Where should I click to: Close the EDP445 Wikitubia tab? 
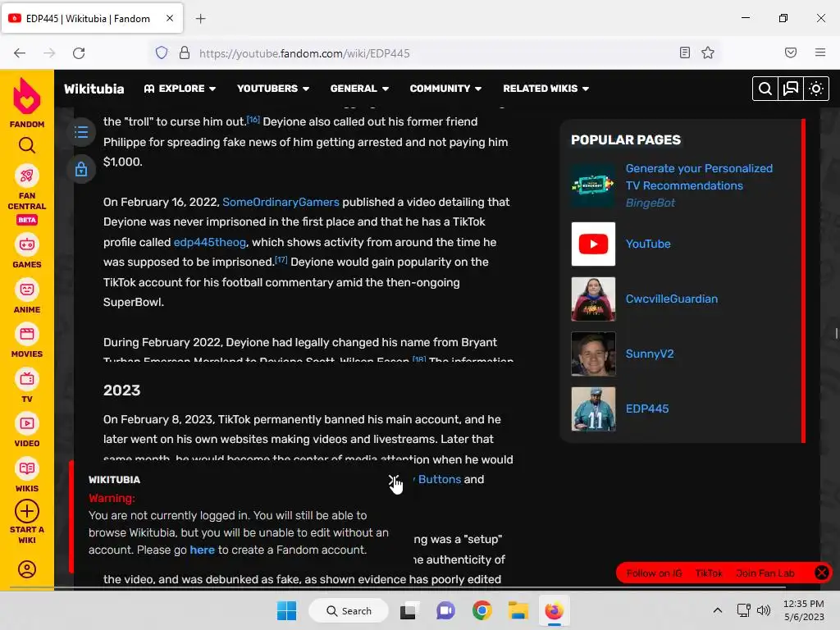tap(170, 18)
